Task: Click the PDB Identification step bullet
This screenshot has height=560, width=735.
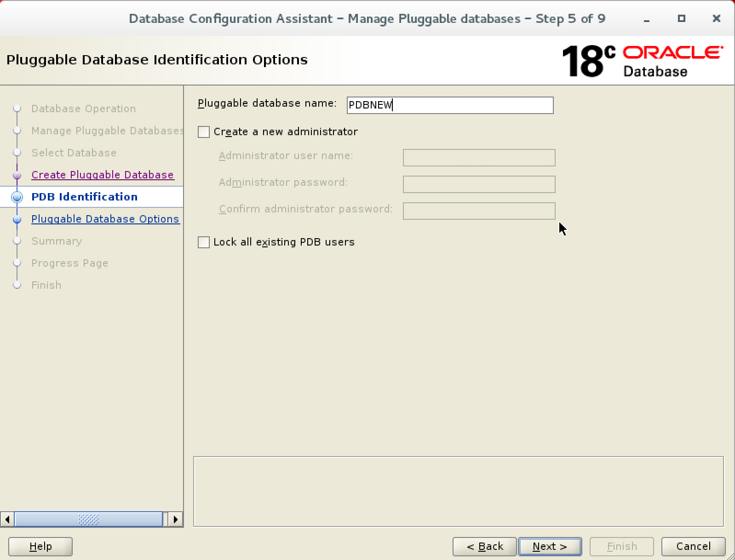Action: (x=17, y=197)
